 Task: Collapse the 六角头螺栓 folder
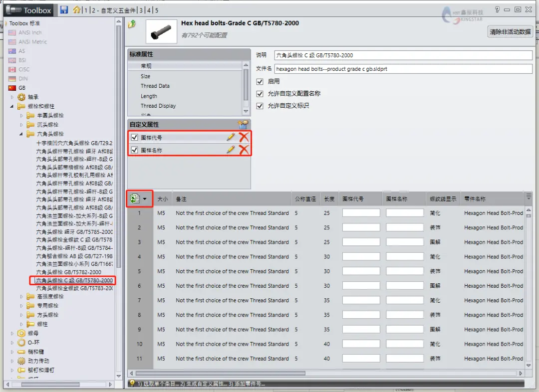point(21,134)
